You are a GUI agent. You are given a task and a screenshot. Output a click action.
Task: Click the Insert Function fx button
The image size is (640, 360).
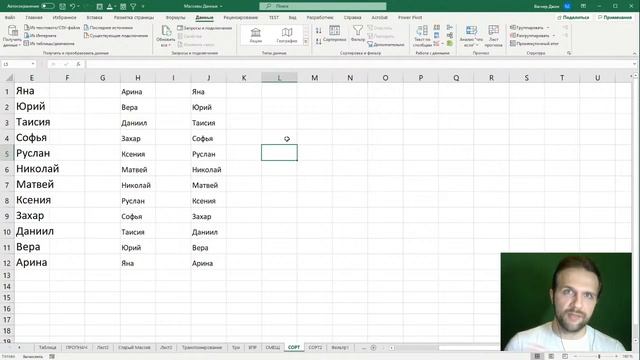(x=78, y=64)
